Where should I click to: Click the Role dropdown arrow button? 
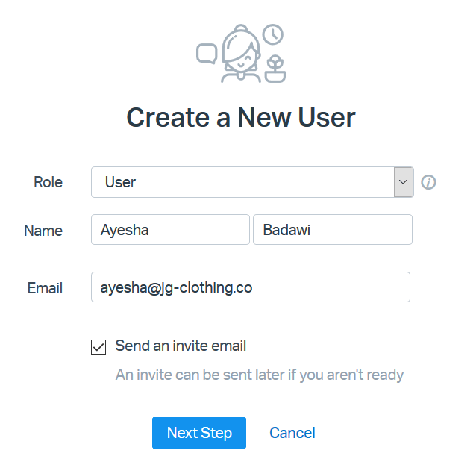pos(404,182)
